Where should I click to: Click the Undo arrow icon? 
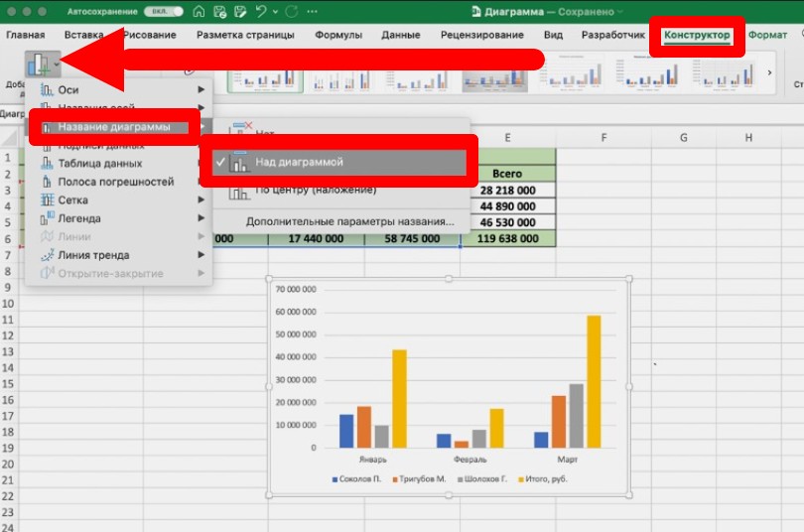click(x=262, y=12)
